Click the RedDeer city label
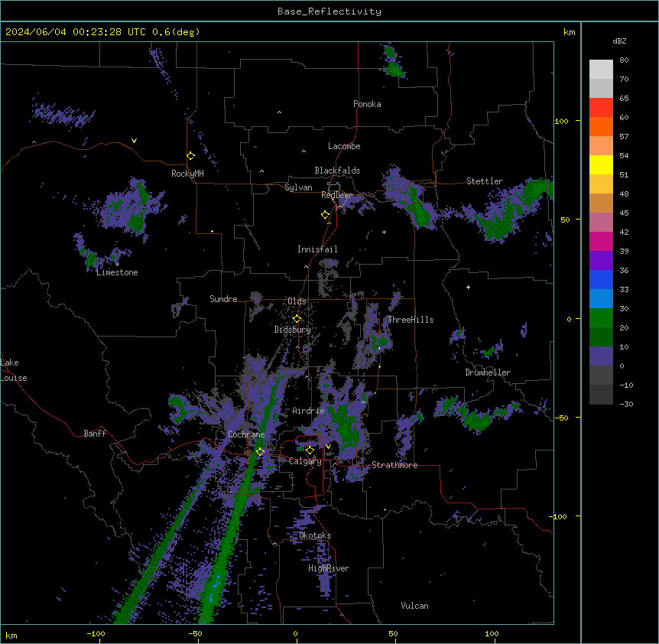This screenshot has width=659, height=644. [336, 195]
